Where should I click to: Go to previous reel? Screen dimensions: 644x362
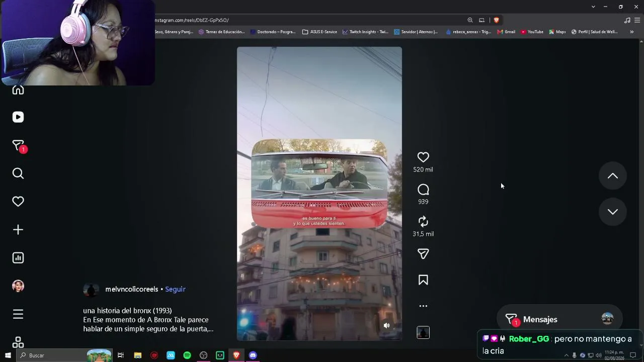tap(613, 176)
